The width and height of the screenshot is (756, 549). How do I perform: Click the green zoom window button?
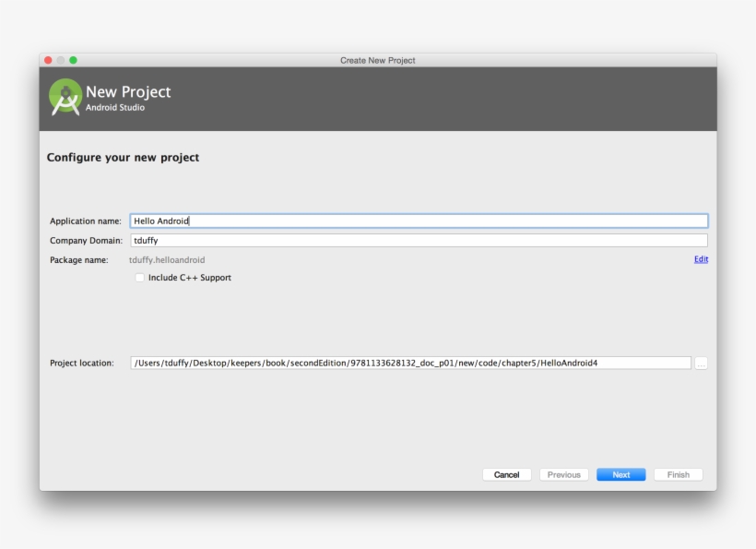(73, 60)
